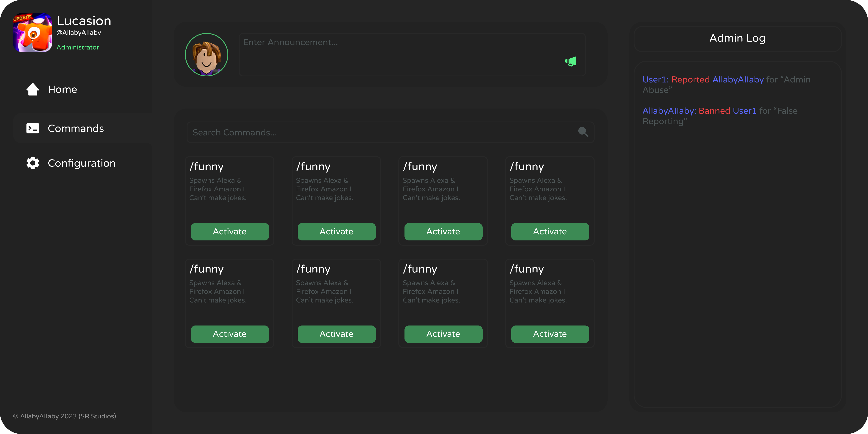Click the Home house icon
Screen dimensions: 868x434
(33, 89)
